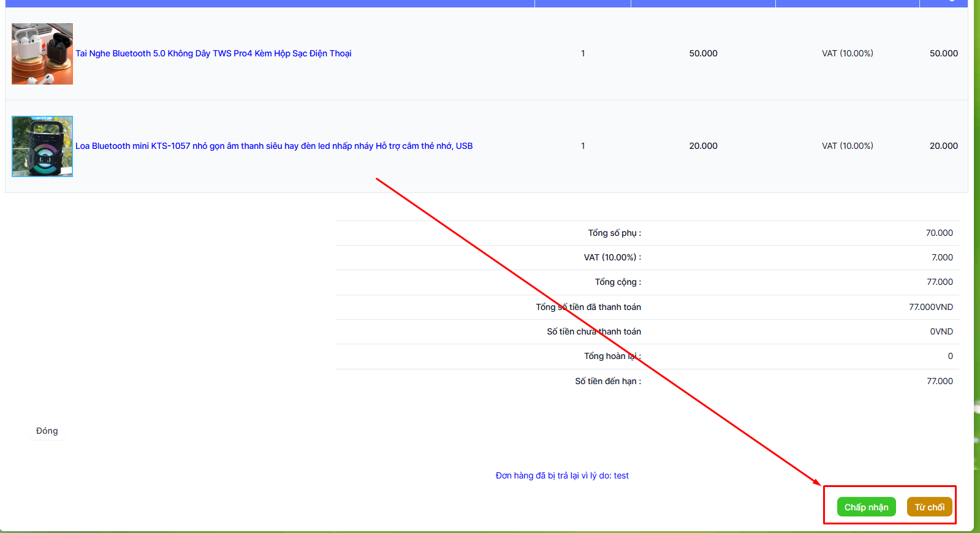
Task: Click the Số tiền đến hạn label
Action: tap(607, 382)
